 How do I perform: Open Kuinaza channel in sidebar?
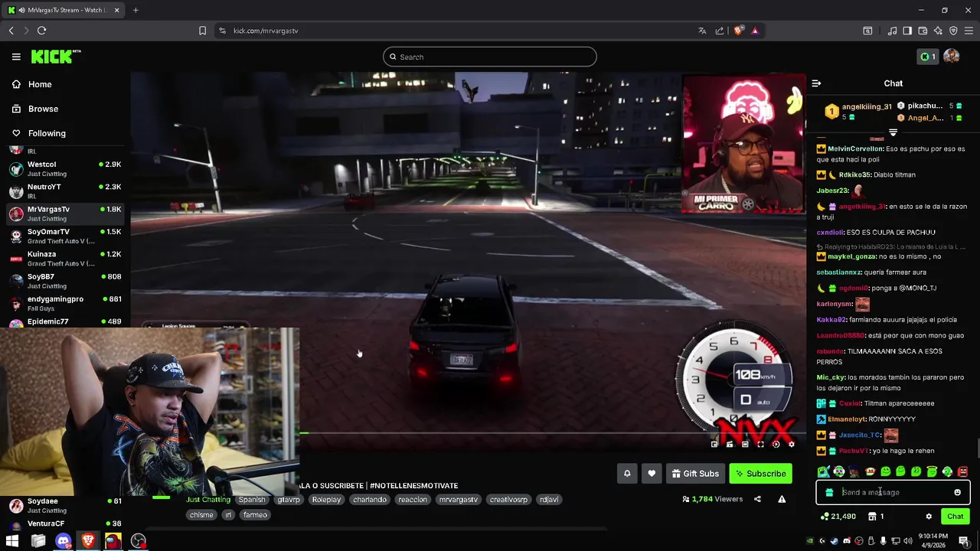coord(65,259)
